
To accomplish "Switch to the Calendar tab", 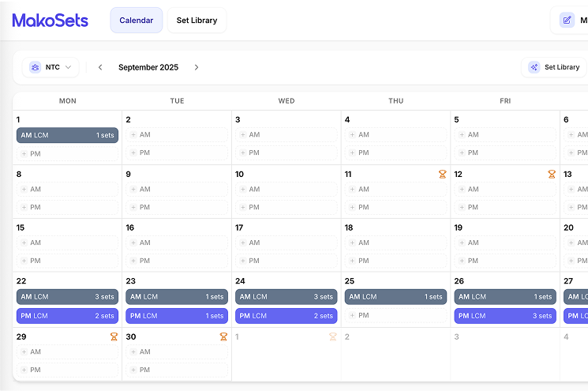I will pyautogui.click(x=136, y=21).
